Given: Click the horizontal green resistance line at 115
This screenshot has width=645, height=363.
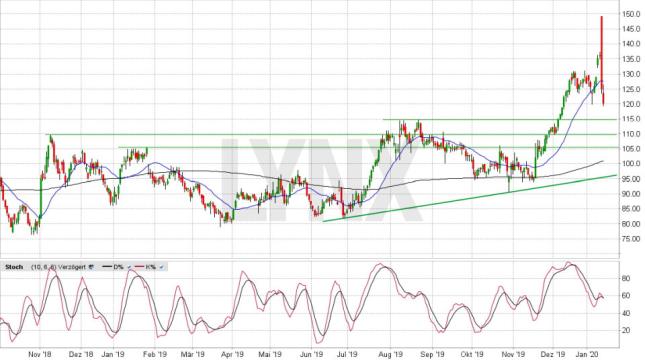Looking at the screenshot, I should (500, 119).
